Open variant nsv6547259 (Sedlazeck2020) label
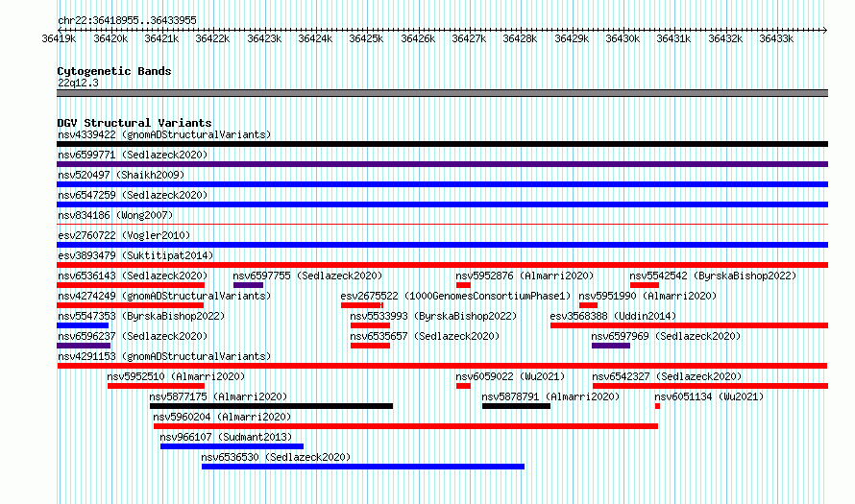Image resolution: width=855 pixels, height=504 pixels. click(133, 195)
